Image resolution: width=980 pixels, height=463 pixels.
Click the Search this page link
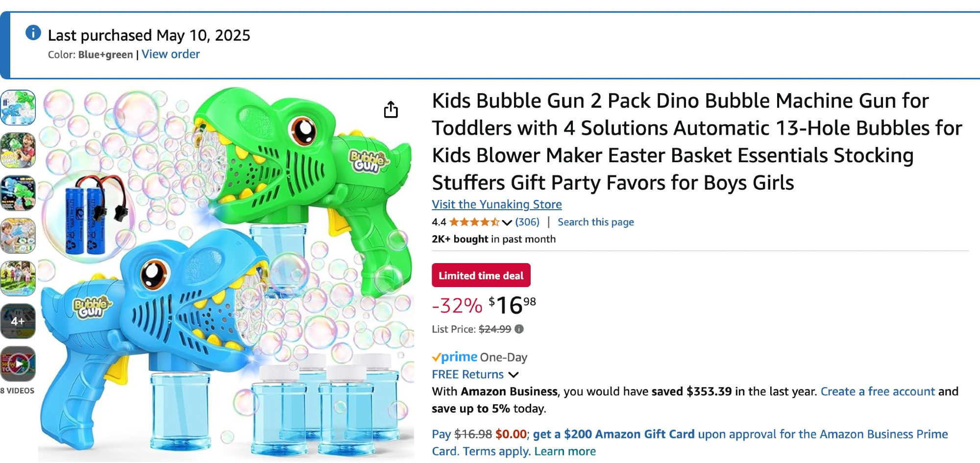(x=595, y=222)
